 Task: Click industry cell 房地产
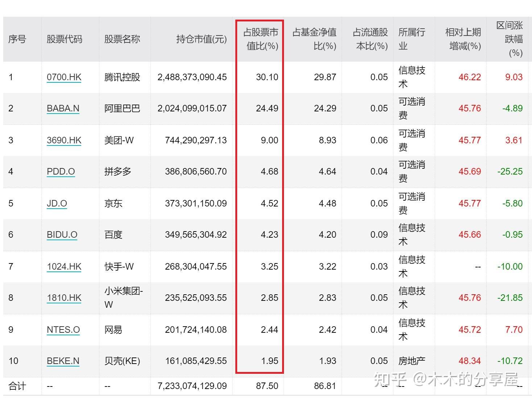(x=412, y=361)
